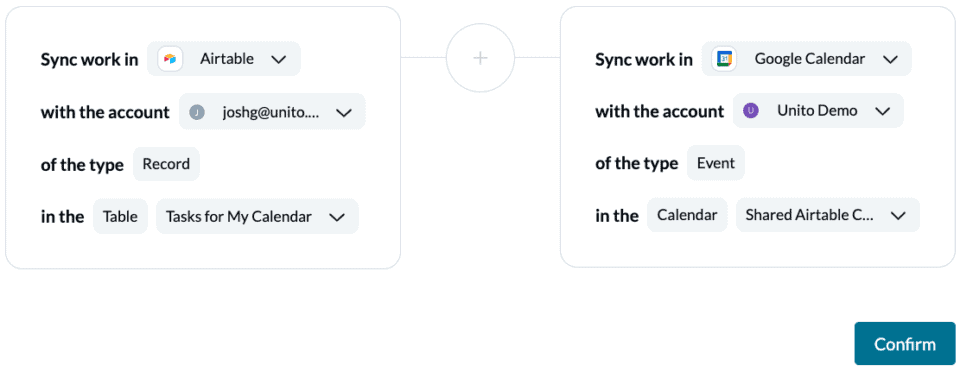Click the purple Unito Demo avatar
The height and width of the screenshot is (372, 960).
(751, 111)
